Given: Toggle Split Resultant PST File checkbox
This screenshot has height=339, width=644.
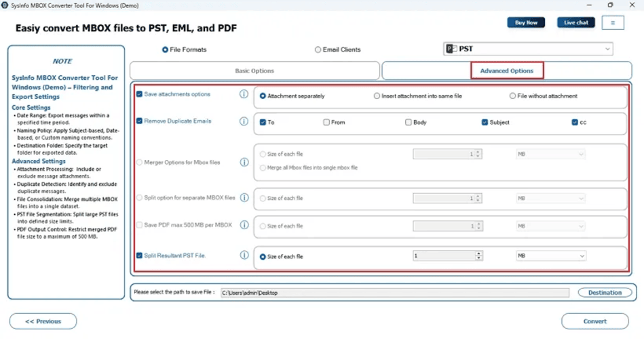Looking at the screenshot, I should click(139, 256).
